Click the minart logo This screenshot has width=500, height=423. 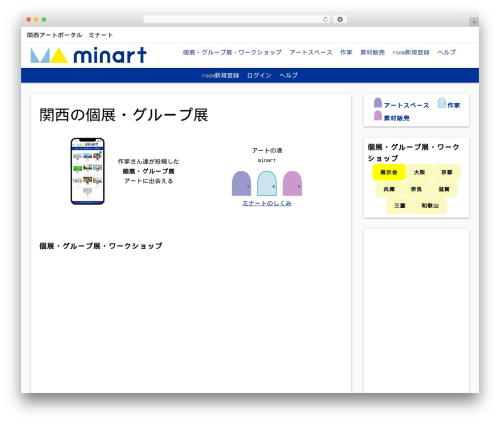click(88, 55)
